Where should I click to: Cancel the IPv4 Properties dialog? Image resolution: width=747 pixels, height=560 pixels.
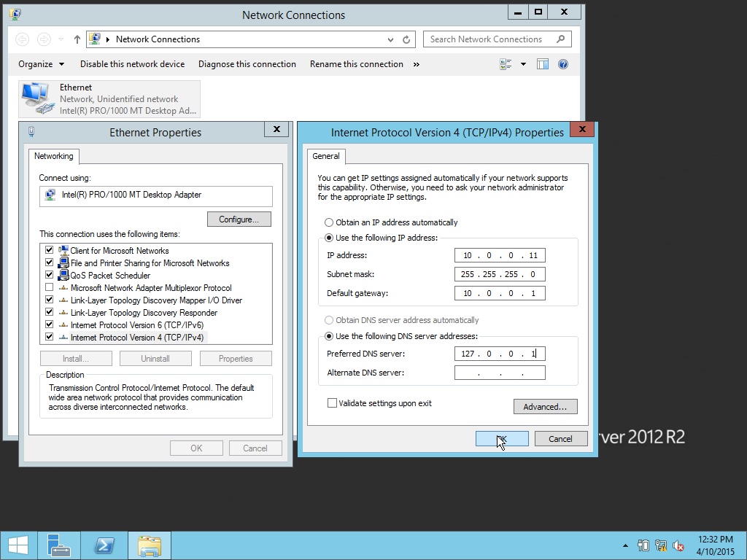(x=561, y=438)
